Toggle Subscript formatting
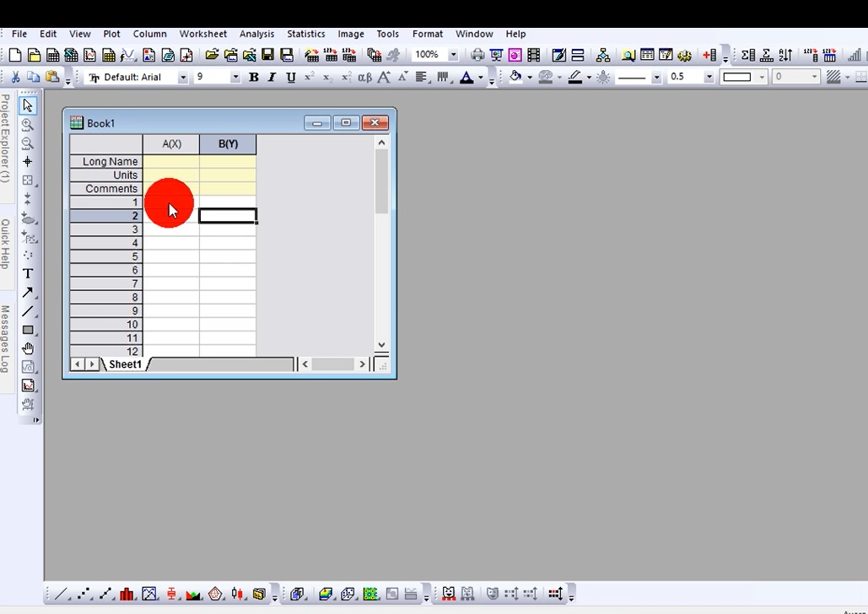 click(327, 77)
